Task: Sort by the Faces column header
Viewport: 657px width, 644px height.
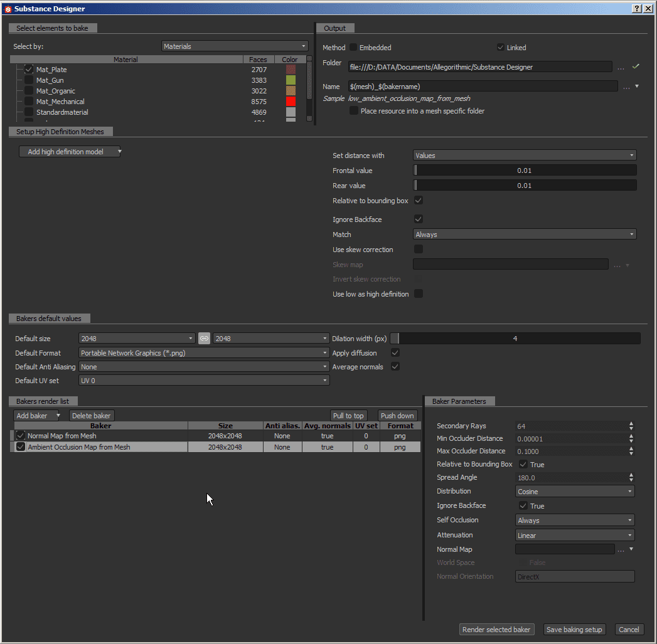Action: click(258, 60)
